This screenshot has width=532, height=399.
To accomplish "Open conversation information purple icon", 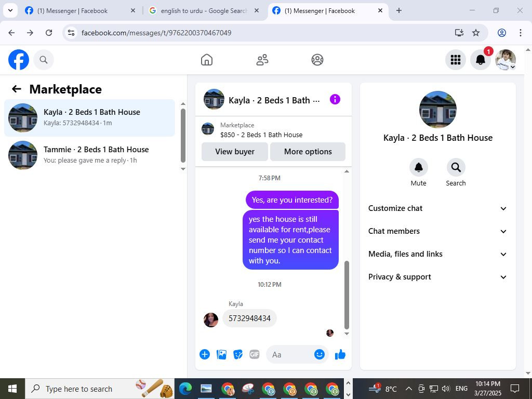I will [335, 99].
